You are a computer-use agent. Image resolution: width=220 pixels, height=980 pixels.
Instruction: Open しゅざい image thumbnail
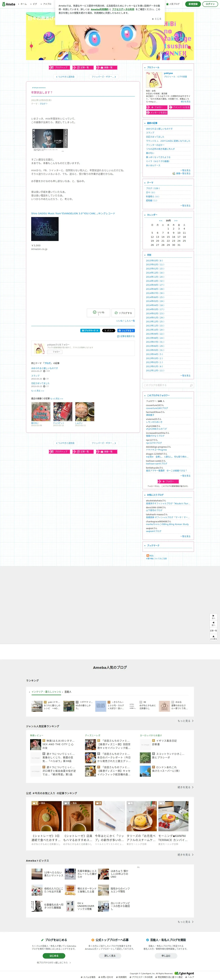84,412
